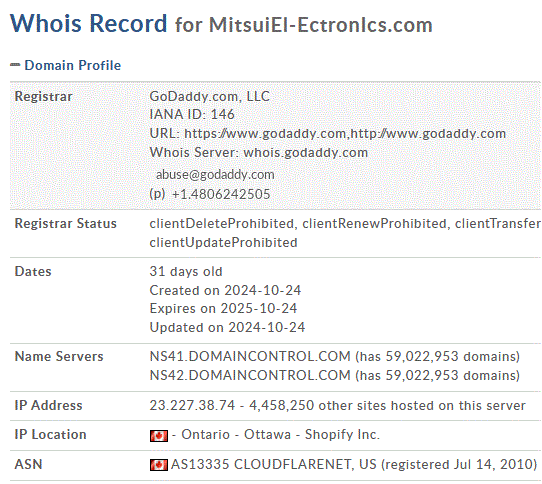Select the whois.godaddy.com server text
The width and height of the screenshot is (542, 484).
(x=306, y=152)
